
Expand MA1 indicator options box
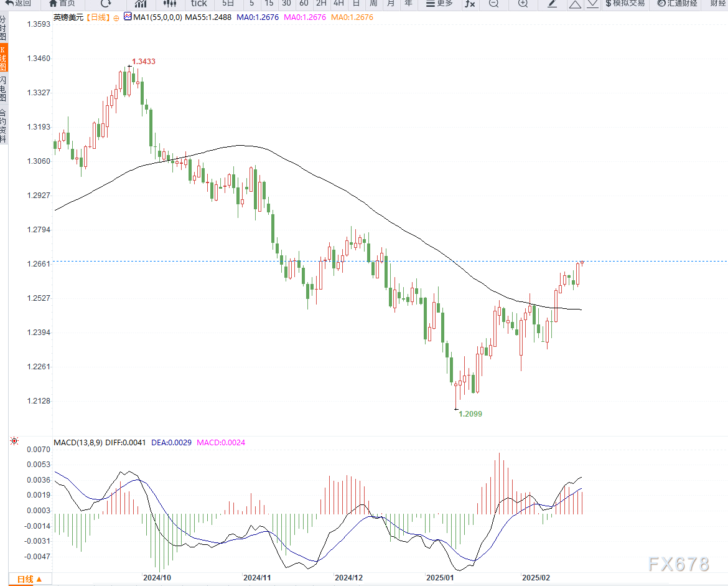coord(128,17)
